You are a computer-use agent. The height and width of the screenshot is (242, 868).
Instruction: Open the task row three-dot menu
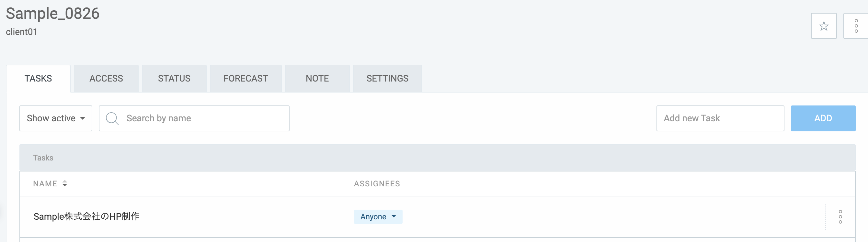(840, 217)
